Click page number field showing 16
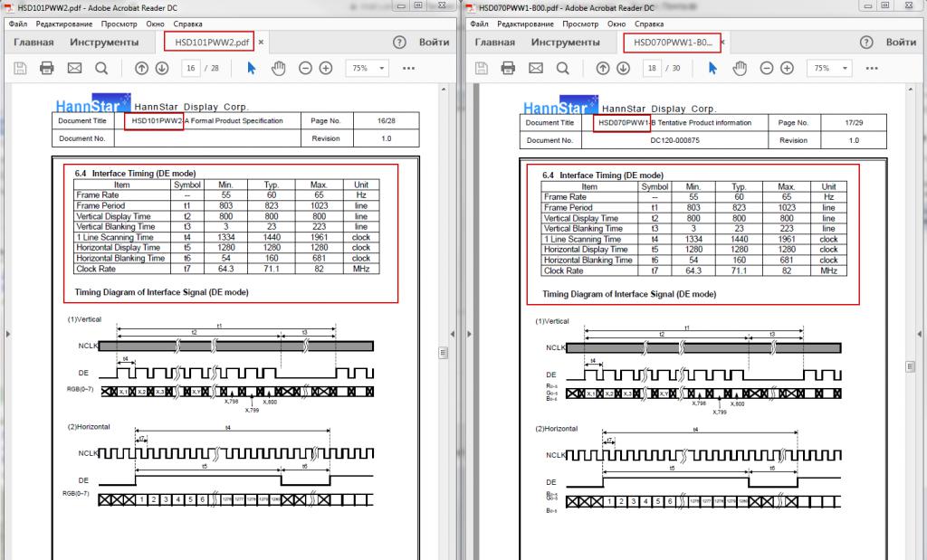The width and height of the screenshot is (927, 560). tap(191, 68)
